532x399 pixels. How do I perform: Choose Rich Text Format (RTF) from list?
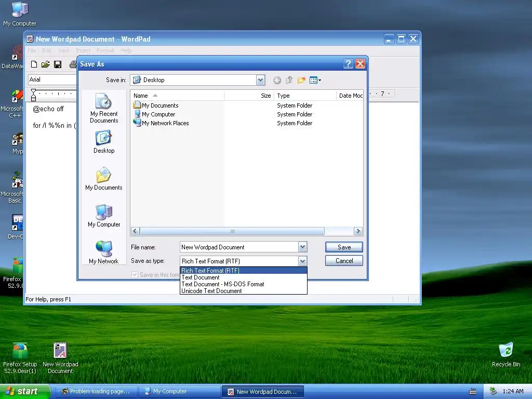click(243, 270)
